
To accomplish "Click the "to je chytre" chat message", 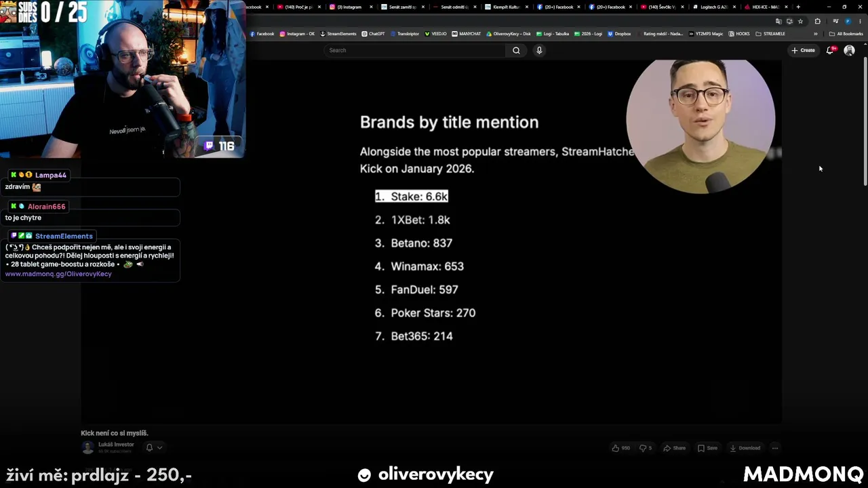I will point(23,218).
